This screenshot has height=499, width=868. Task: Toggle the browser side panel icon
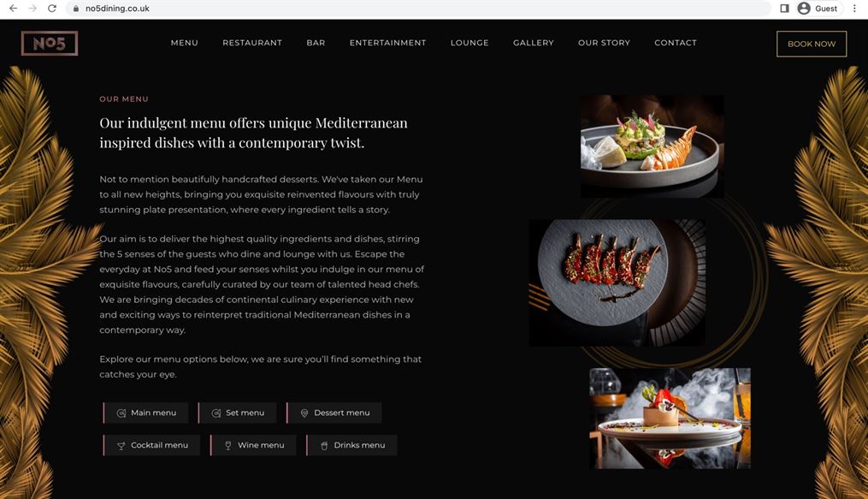784,9
